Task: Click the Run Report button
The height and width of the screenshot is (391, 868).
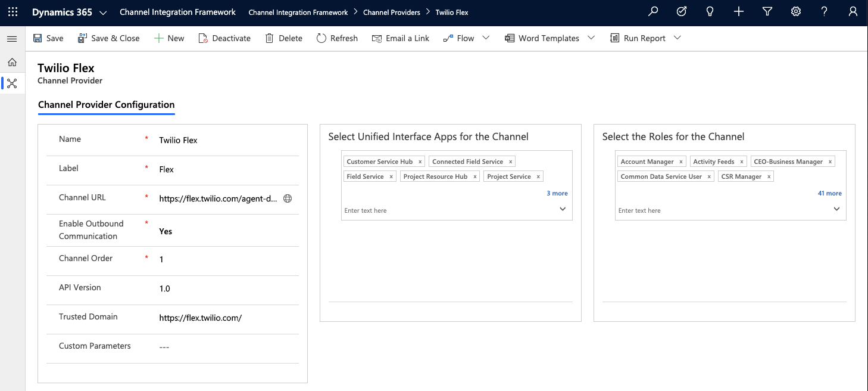Action: pyautogui.click(x=638, y=38)
